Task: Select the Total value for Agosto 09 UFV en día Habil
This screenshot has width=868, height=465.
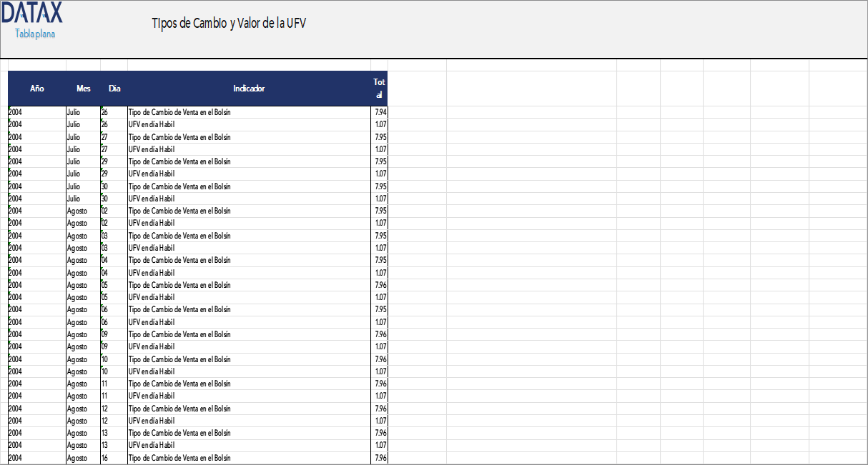Action: tap(380, 346)
